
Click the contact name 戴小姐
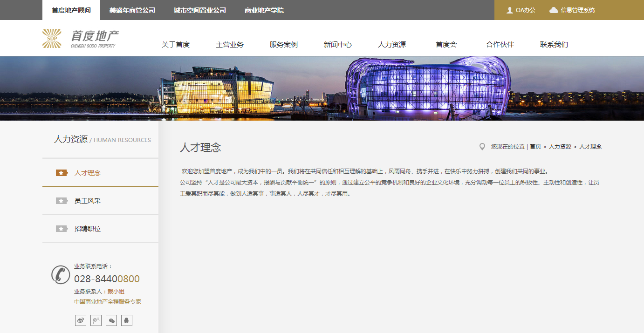pyautogui.click(x=116, y=292)
